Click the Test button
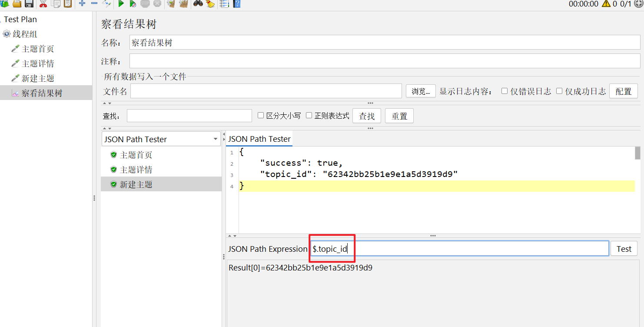The width and height of the screenshot is (644, 327). (624, 249)
